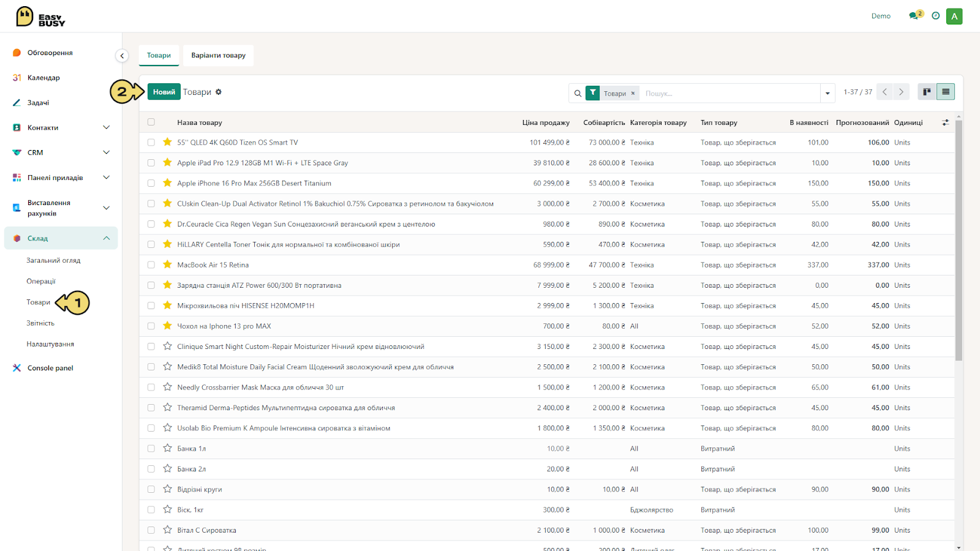
Task: Remove the Товари filter tag
Action: point(633,94)
